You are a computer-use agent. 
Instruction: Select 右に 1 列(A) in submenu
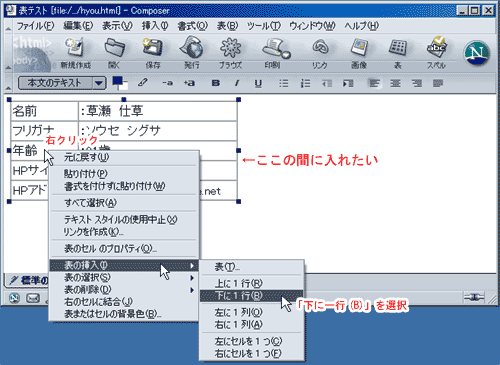tap(252, 324)
